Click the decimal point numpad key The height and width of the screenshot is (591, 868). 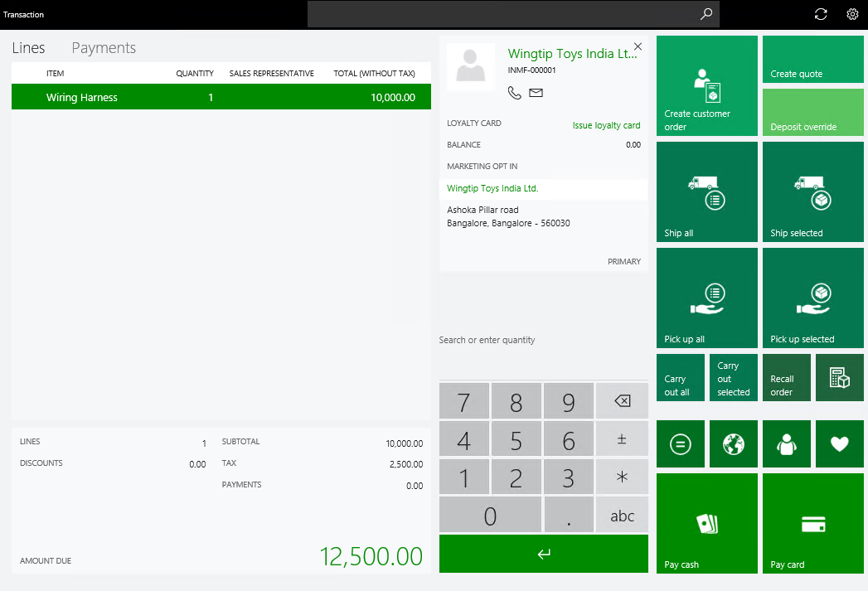pyautogui.click(x=569, y=515)
